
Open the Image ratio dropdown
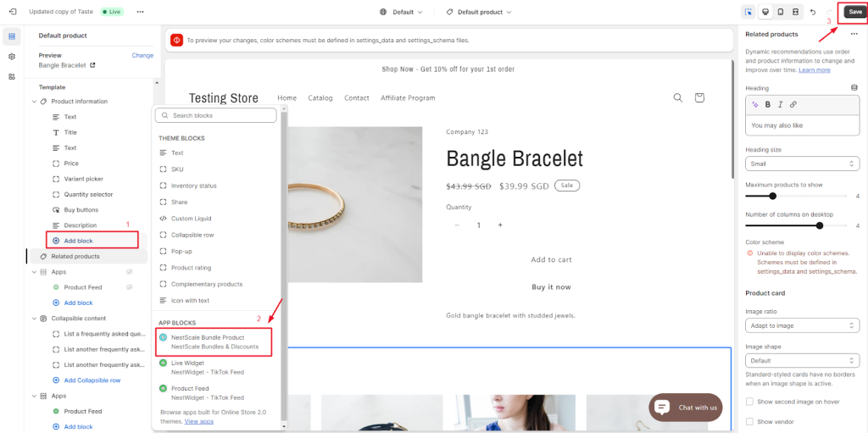pos(802,325)
